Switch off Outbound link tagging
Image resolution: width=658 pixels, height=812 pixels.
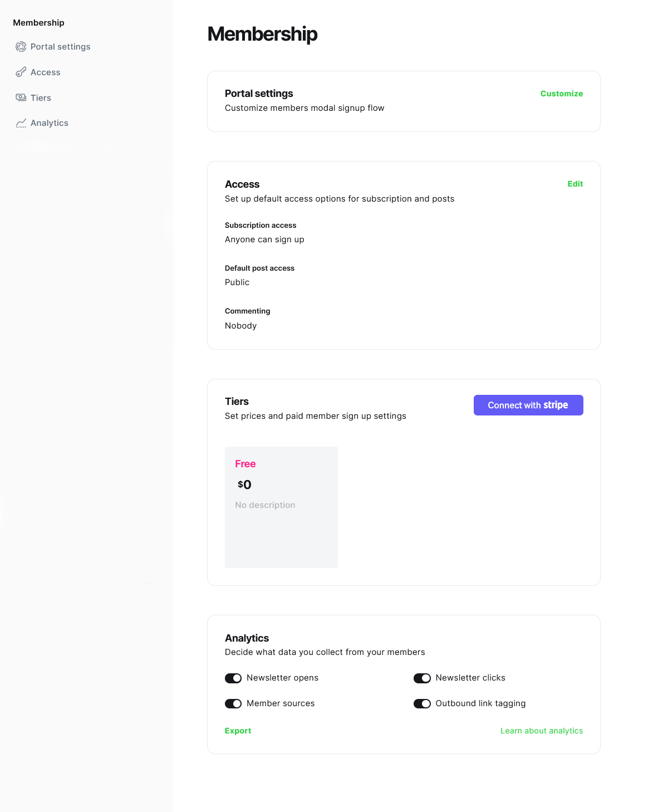(422, 703)
